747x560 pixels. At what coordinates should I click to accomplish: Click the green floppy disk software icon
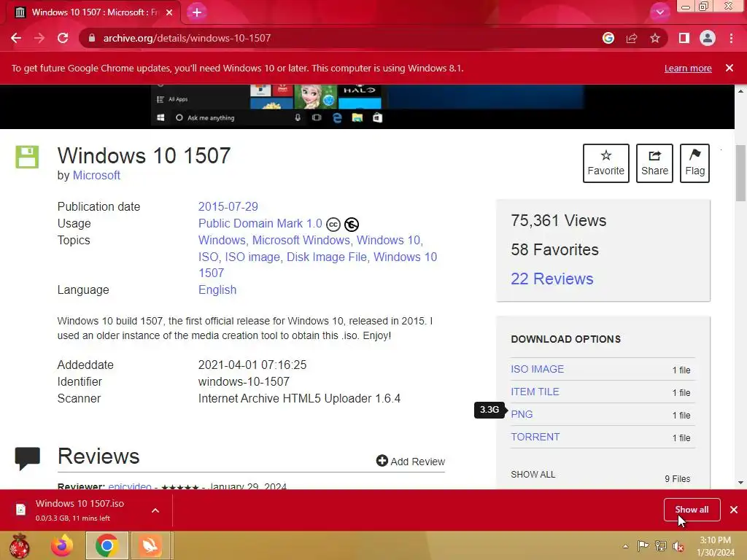27,157
